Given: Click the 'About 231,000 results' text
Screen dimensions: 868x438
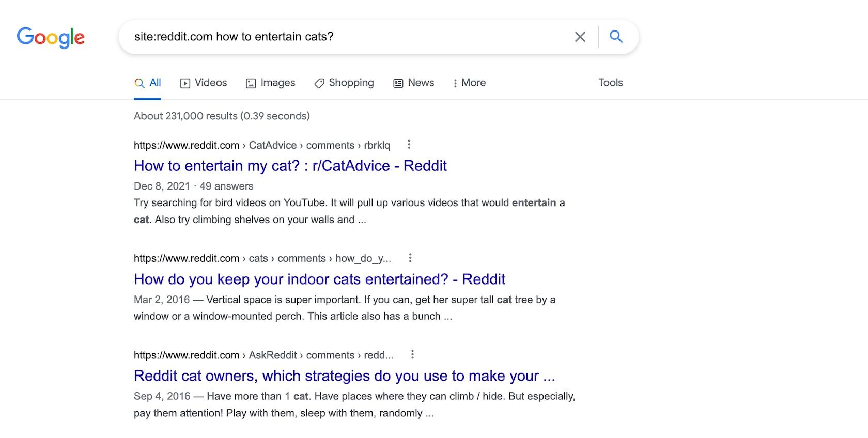Looking at the screenshot, I should (x=222, y=116).
